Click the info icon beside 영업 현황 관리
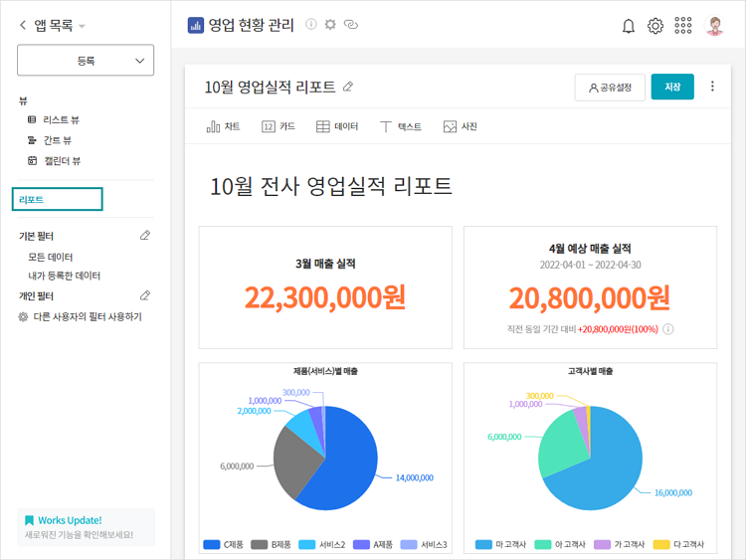Image resolution: width=746 pixels, height=560 pixels. point(311,25)
